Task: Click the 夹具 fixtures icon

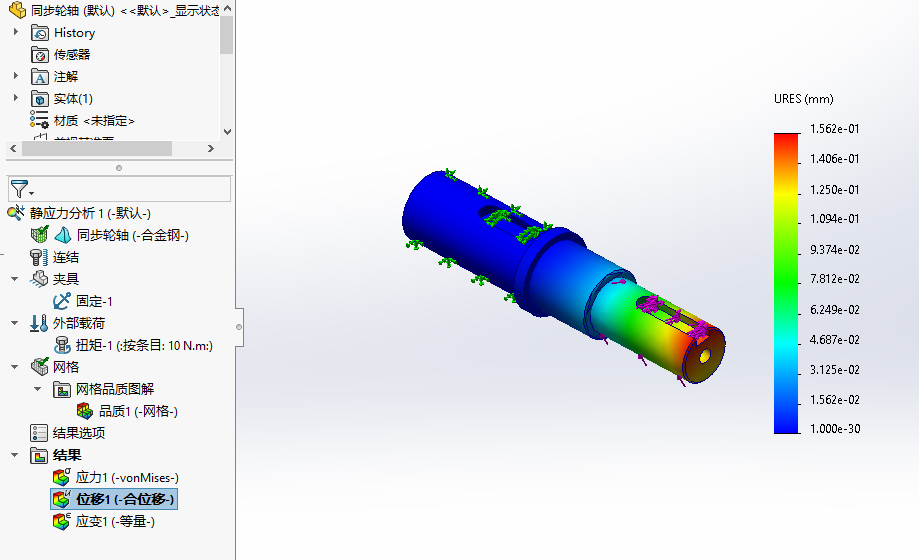Action: tap(39, 279)
